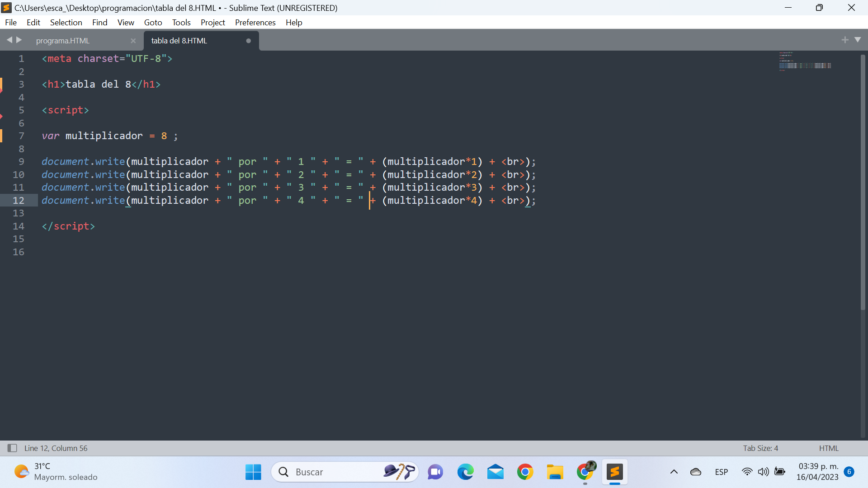Open File Explorer from taskbar
The width and height of the screenshot is (868, 488).
tap(555, 472)
